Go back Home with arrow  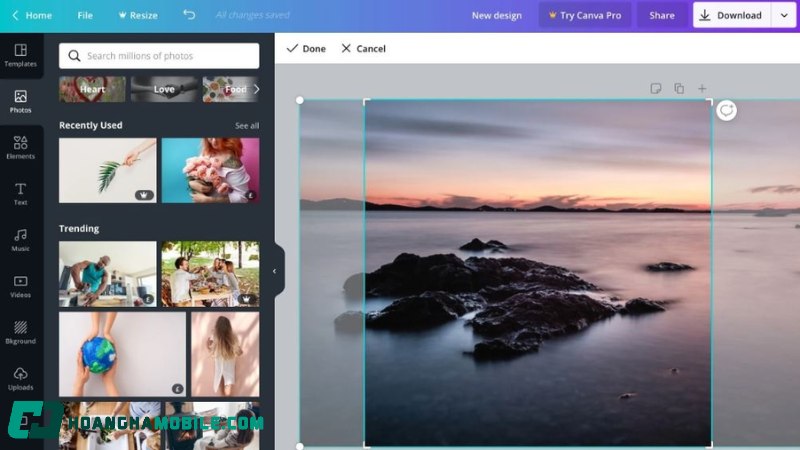click(x=32, y=15)
